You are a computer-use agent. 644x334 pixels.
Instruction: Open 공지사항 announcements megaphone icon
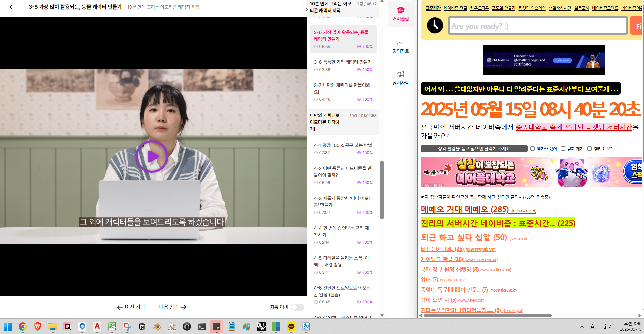pos(401,78)
